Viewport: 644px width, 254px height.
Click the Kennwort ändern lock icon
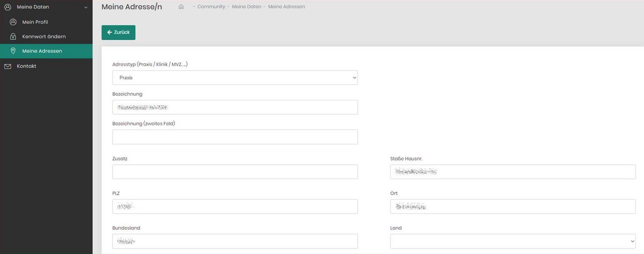[x=13, y=37]
